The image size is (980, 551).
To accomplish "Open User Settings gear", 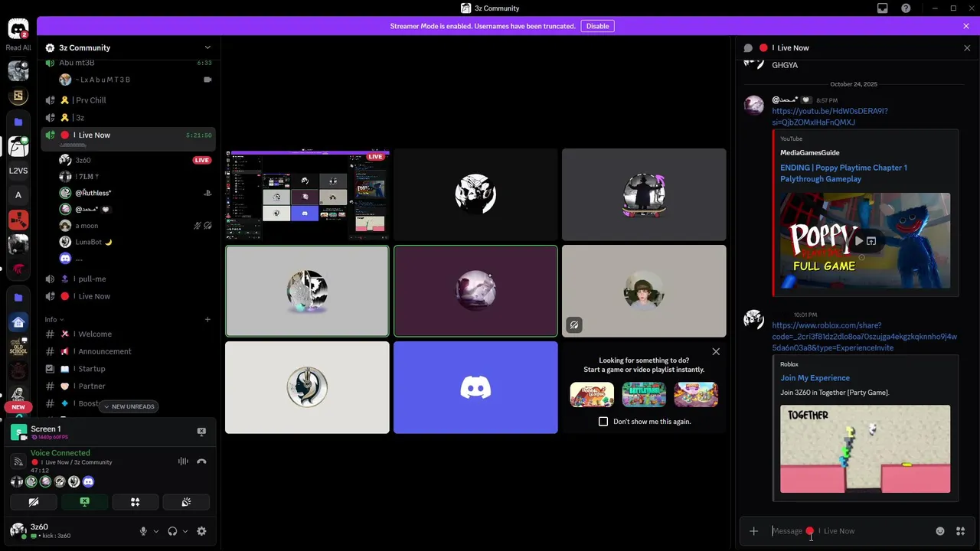I will click(201, 531).
